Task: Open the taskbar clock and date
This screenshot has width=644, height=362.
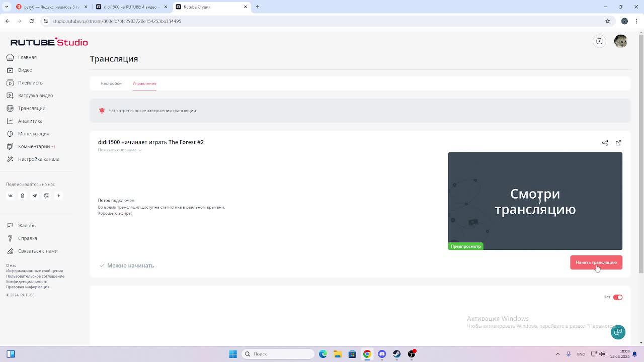Action: pos(620,354)
